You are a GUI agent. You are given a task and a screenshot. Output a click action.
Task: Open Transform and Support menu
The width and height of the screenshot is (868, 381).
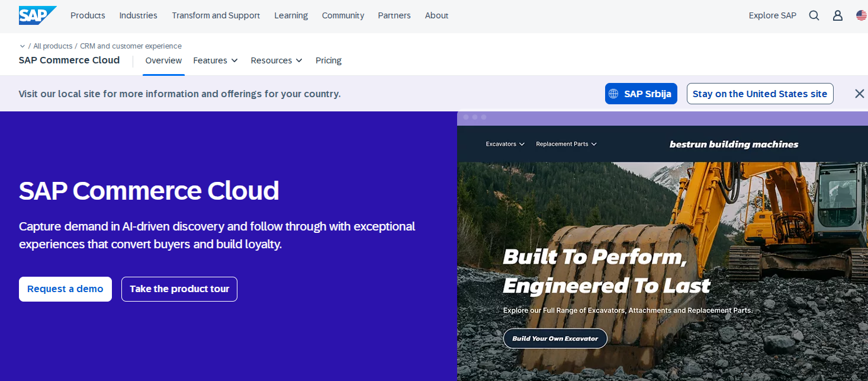click(216, 15)
